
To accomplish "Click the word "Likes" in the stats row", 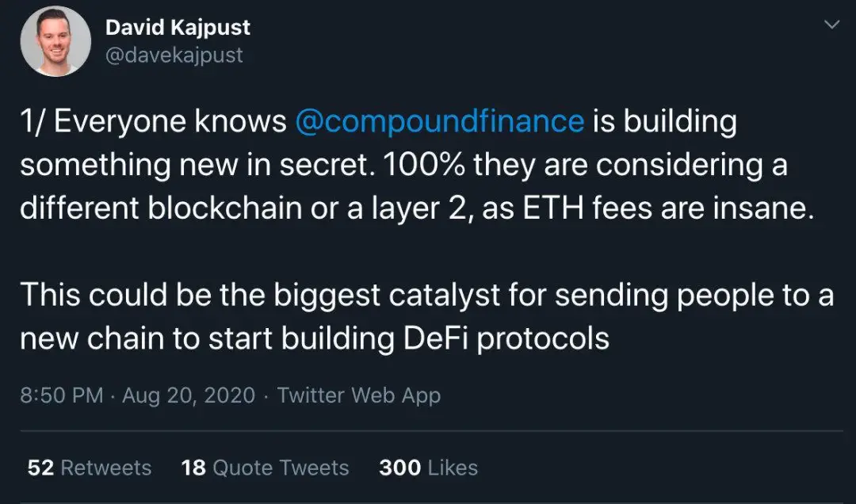I will click(x=452, y=468).
